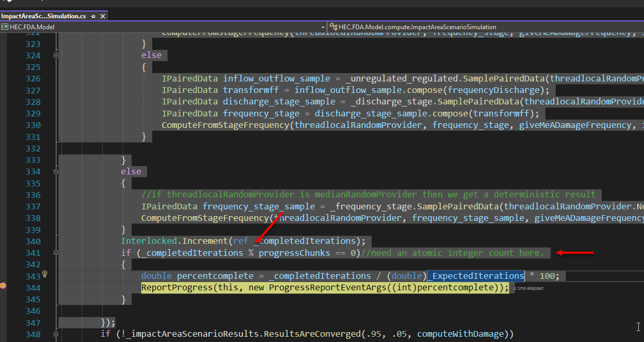Screen dimensions: 644x342
Task: Toggle a breakpoint in the margin beside line 340
Action: (x=4, y=240)
